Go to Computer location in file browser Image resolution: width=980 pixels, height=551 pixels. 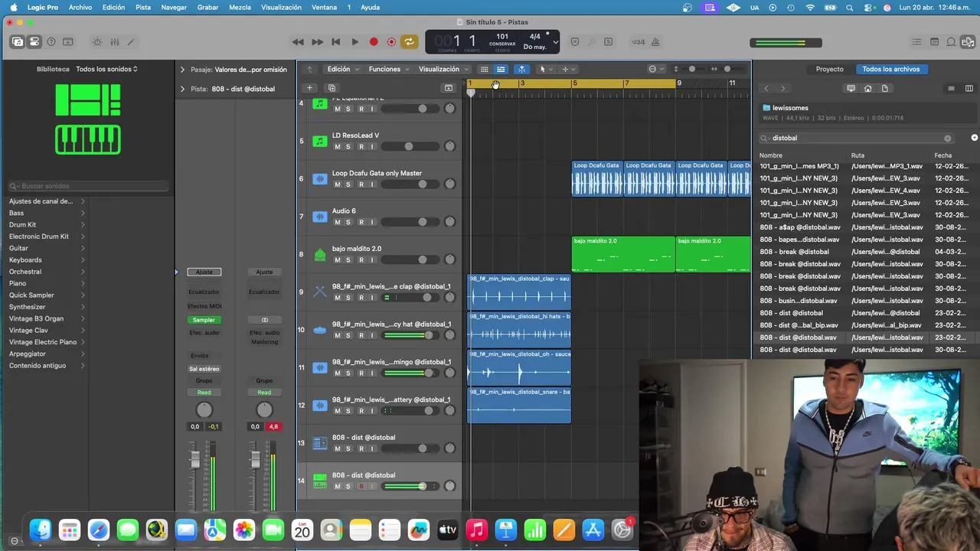[851, 89]
